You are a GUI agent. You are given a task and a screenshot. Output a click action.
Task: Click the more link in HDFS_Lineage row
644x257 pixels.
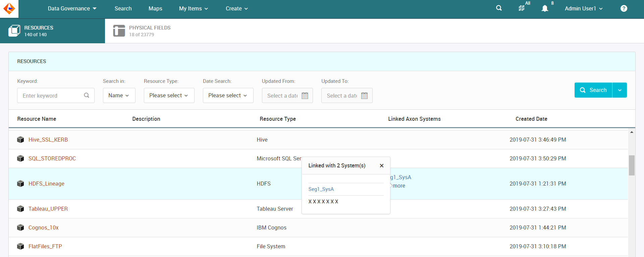click(399, 186)
